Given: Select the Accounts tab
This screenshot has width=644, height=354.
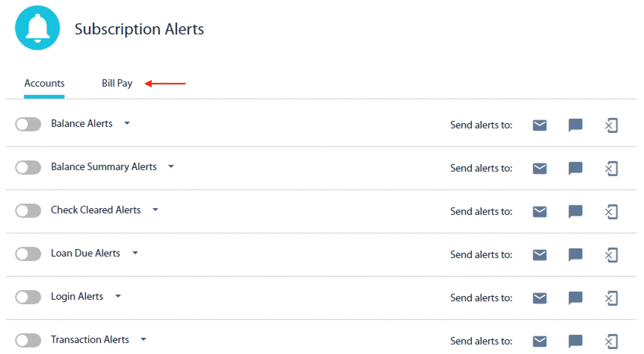Looking at the screenshot, I should point(44,83).
